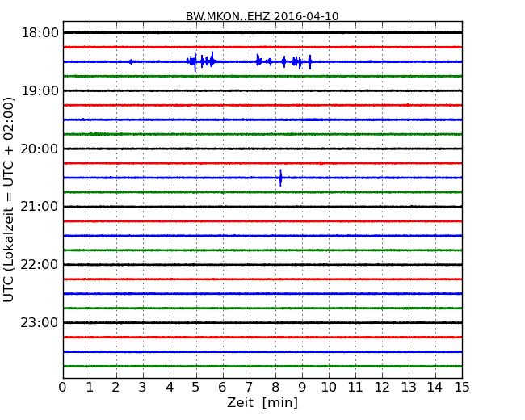Click the 22:00 time label
This screenshot has height=420, width=525.
click(x=40, y=265)
